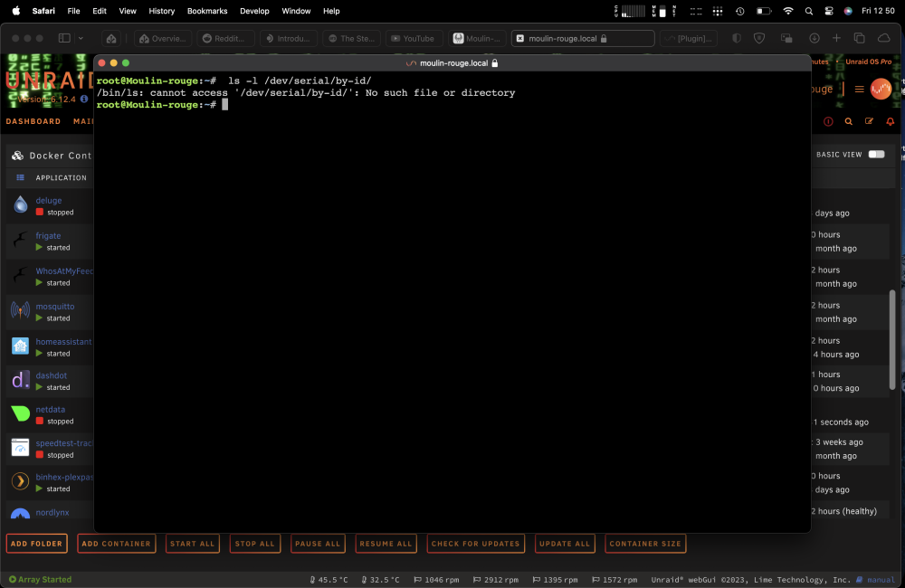
Task: Switch to the Reddit tab
Action: click(x=225, y=38)
